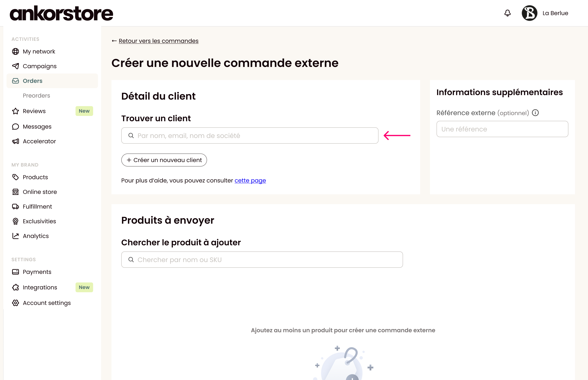Screen dimensions: 588x380
Task: Click the Messages speech bubble icon
Action: coord(16,127)
